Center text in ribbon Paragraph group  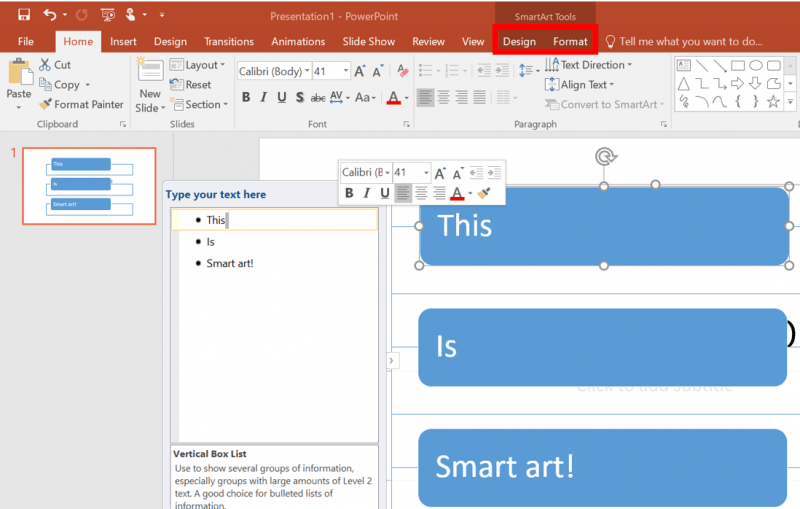tap(443, 97)
